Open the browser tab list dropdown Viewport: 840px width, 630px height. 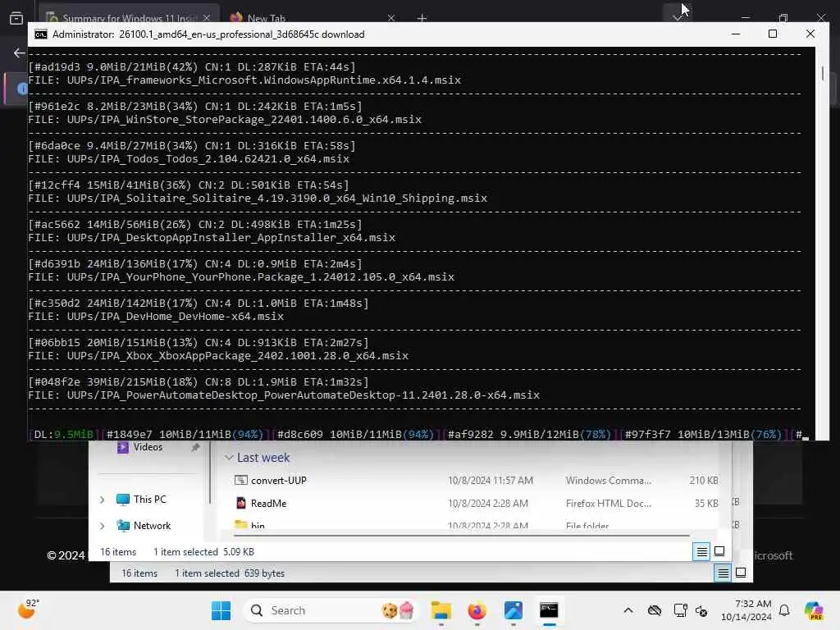[x=678, y=16]
